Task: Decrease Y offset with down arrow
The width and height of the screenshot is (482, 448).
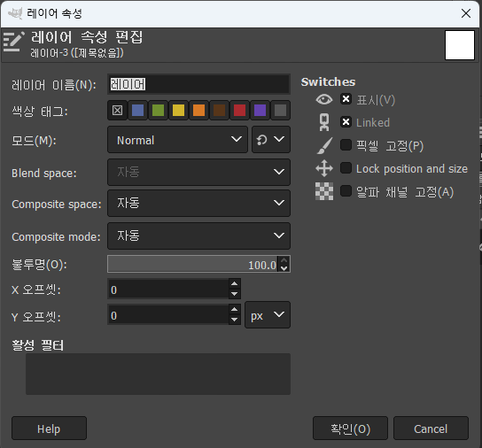Action: pos(235,320)
